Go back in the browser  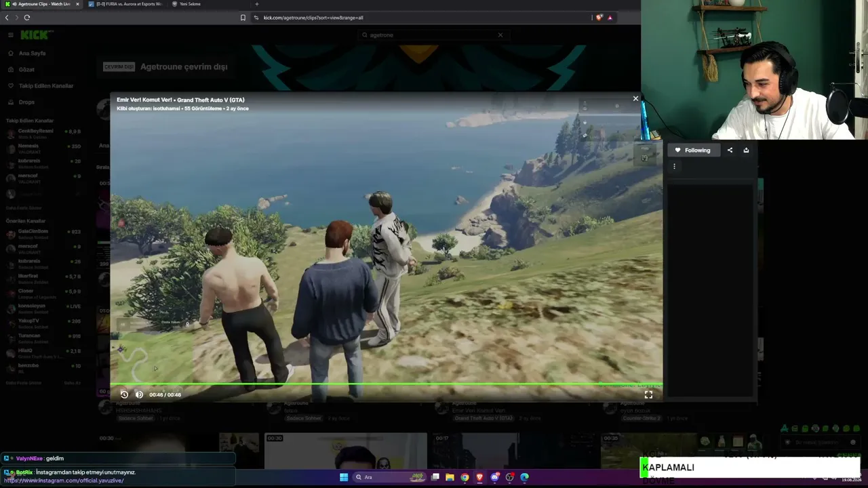[x=7, y=18]
